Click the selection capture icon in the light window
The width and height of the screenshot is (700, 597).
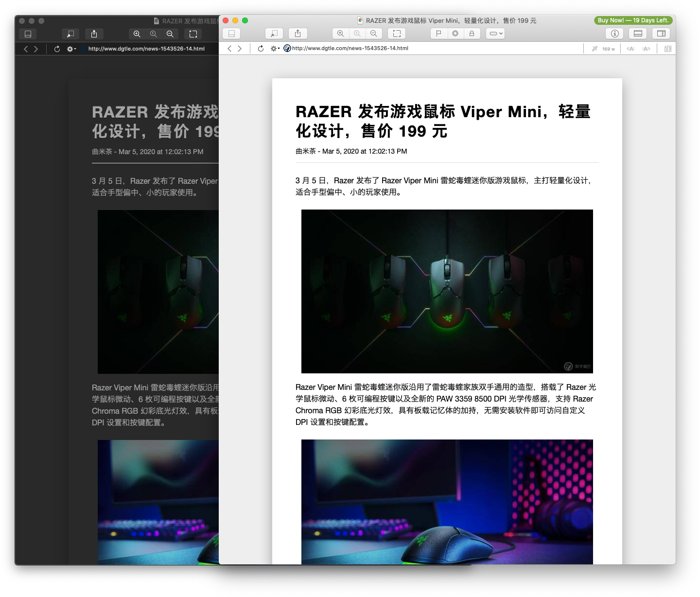point(274,34)
